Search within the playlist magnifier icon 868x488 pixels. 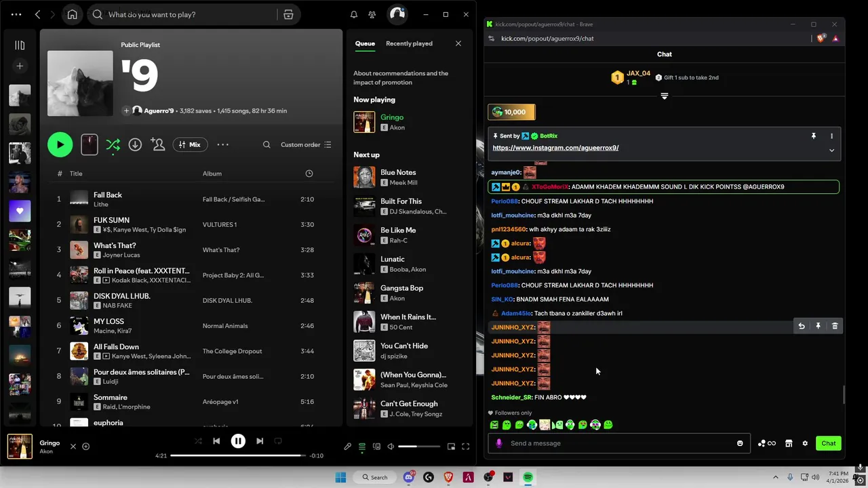coord(267,144)
